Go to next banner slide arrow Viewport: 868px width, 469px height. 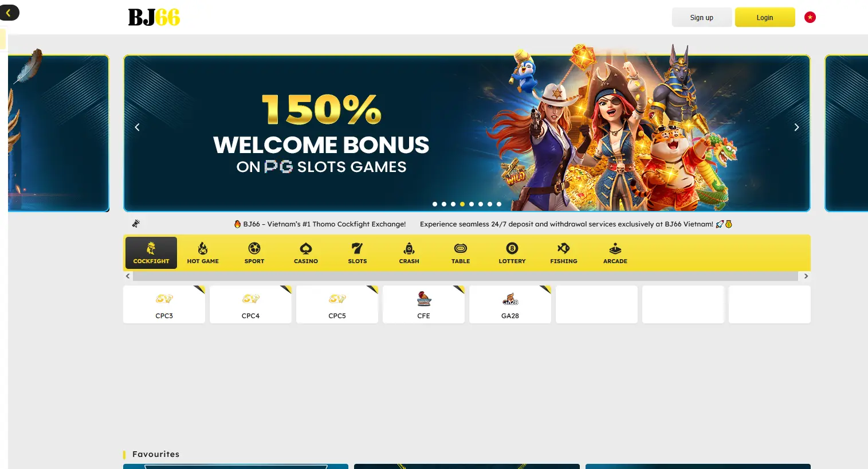point(796,127)
